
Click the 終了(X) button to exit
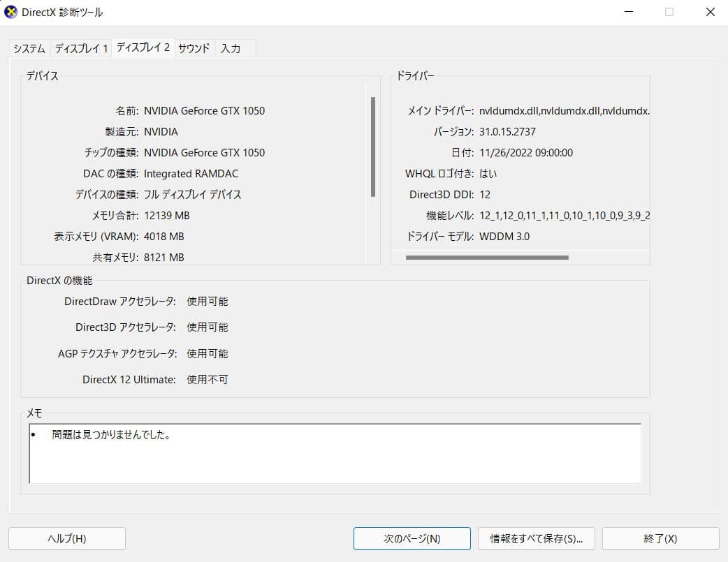[659, 538]
